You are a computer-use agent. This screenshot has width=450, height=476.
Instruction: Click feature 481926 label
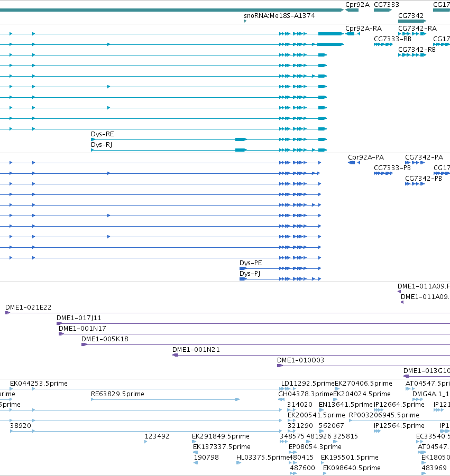318,436
